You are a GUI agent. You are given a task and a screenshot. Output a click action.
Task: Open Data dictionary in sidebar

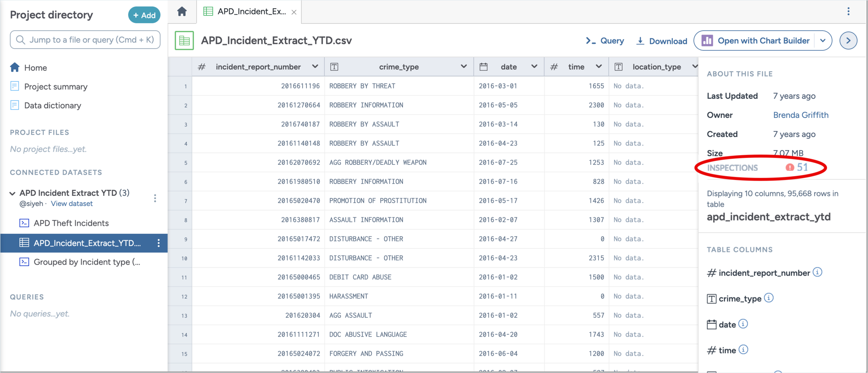coord(52,105)
